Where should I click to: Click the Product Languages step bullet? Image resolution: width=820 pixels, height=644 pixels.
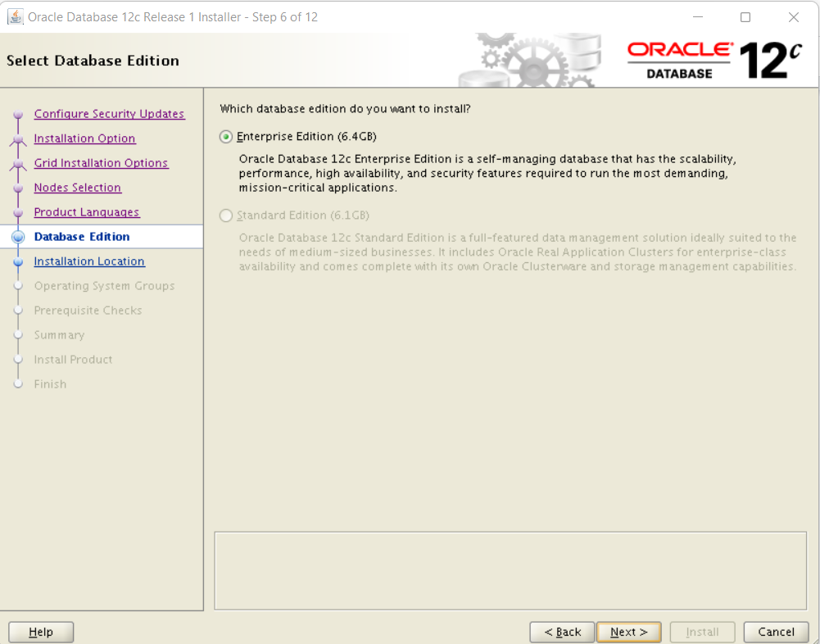(18, 212)
